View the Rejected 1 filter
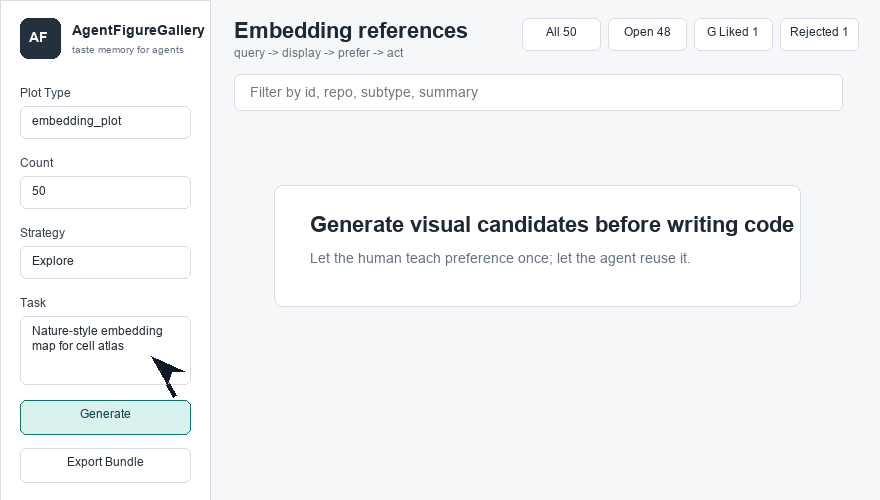This screenshot has width=880, height=500. 819,34
